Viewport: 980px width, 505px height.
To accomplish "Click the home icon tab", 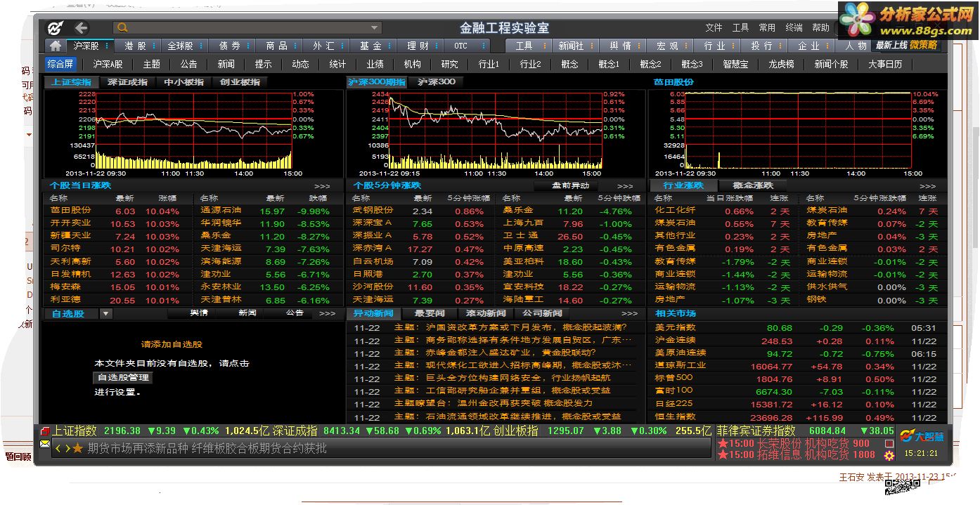I will (x=56, y=46).
